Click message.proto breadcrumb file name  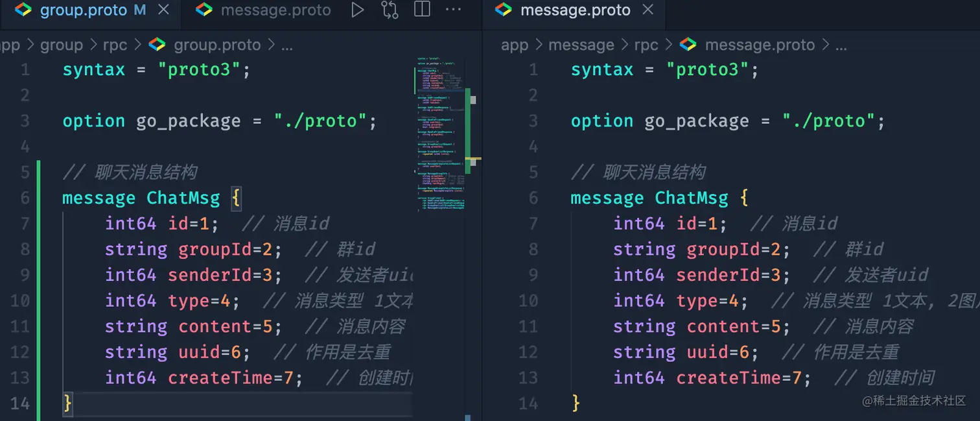point(760,45)
